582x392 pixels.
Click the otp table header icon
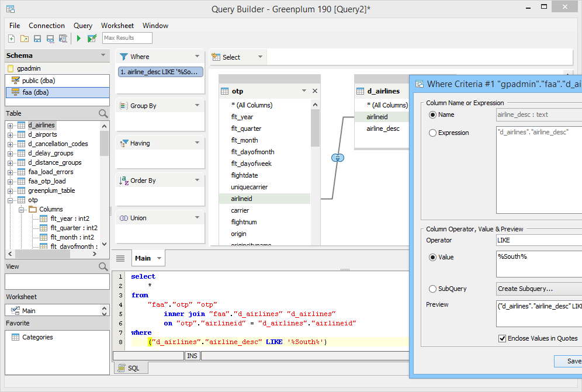coord(224,91)
